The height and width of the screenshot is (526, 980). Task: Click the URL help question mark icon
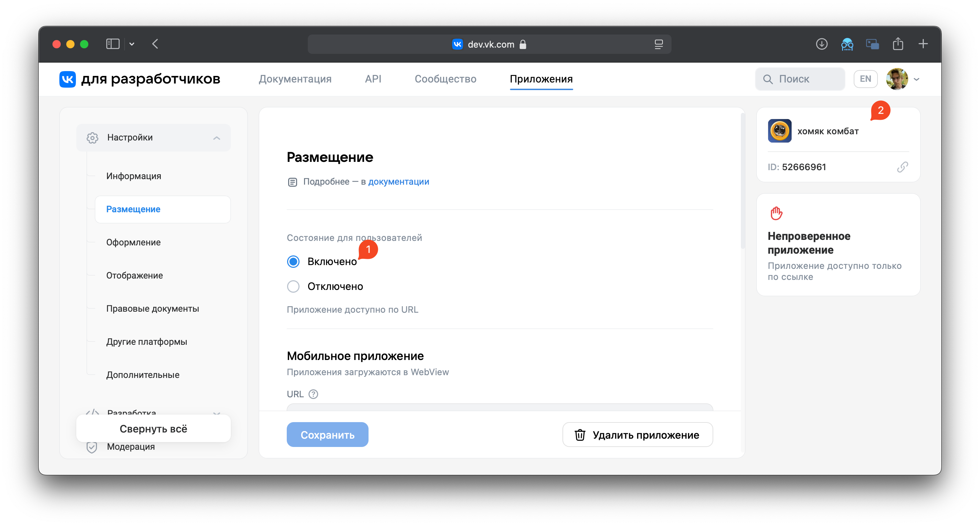tap(313, 394)
